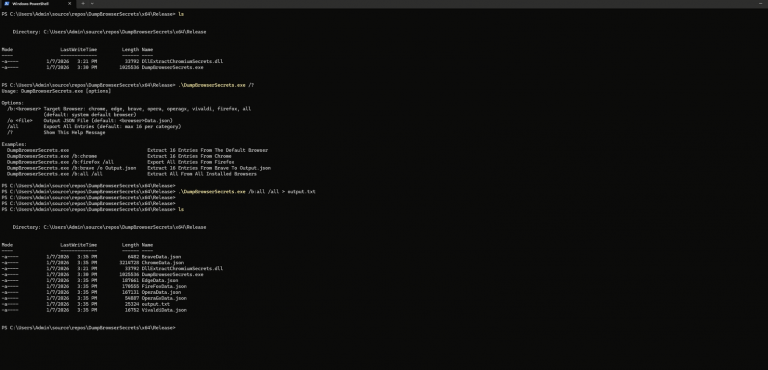Screen dimensions: 768x370
Task: Click the 'Examples:' heading
Action: 14,145
